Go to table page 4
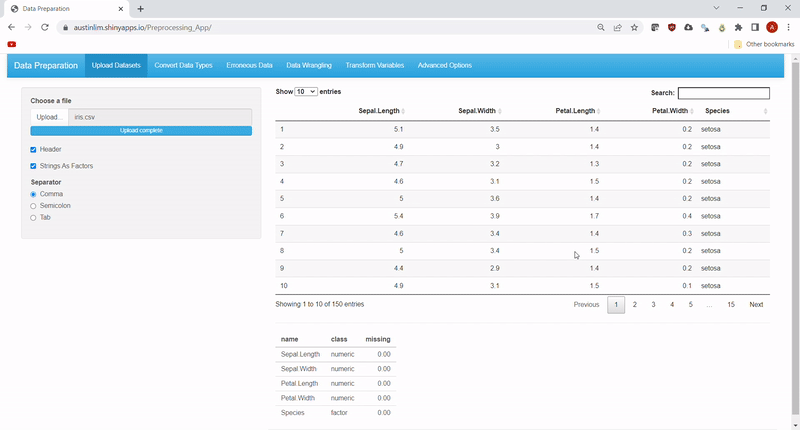Image resolution: width=800 pixels, height=430 pixels. click(x=672, y=305)
